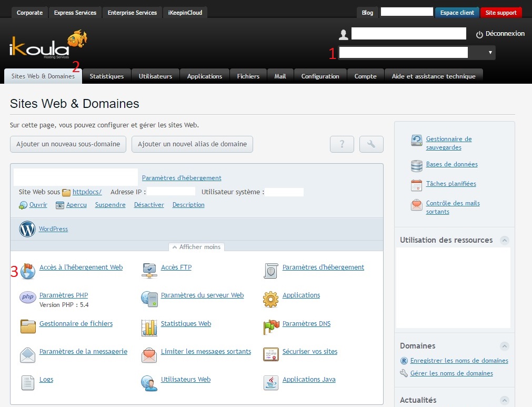Click the question mark help button

[342, 144]
